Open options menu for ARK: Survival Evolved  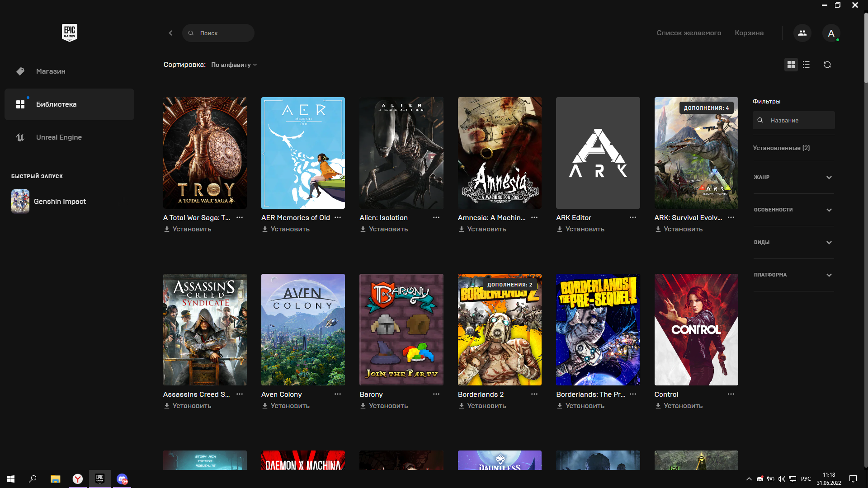point(731,217)
